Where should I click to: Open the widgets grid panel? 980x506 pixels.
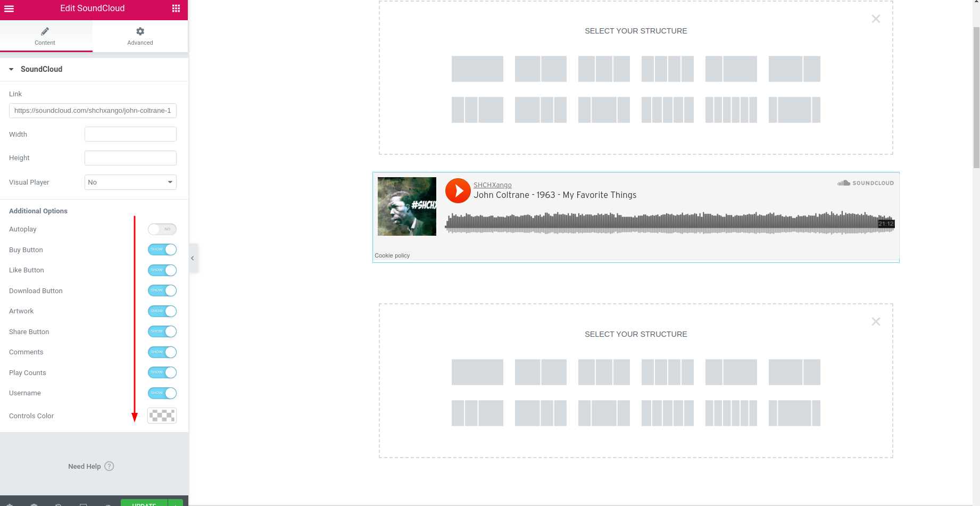pyautogui.click(x=176, y=9)
